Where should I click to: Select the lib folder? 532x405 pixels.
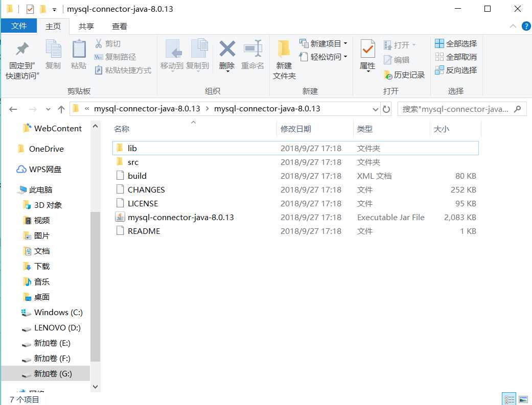tap(295, 148)
